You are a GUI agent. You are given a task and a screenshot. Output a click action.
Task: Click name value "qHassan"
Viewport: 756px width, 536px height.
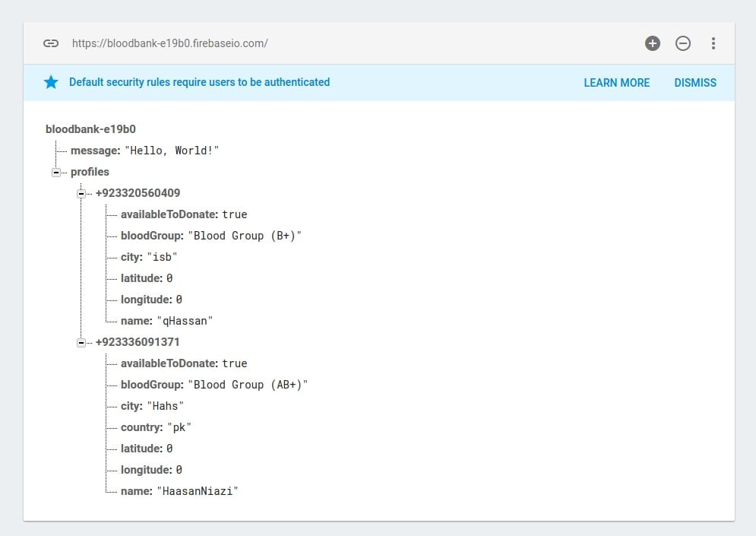pyautogui.click(x=185, y=321)
